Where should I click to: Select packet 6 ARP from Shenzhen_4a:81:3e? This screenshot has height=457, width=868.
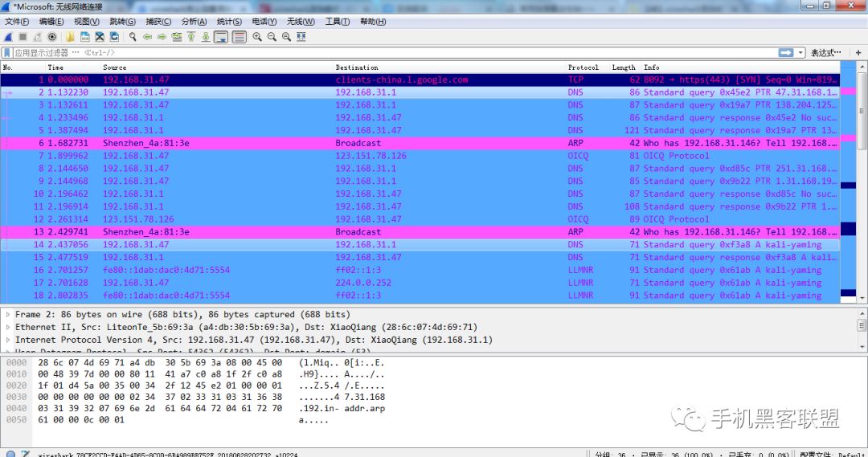pos(420,143)
